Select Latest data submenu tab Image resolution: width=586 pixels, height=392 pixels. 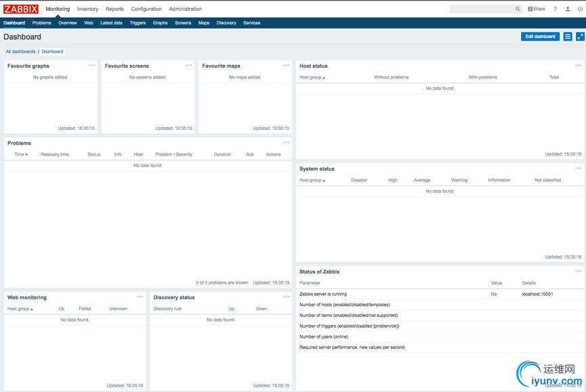coord(111,23)
